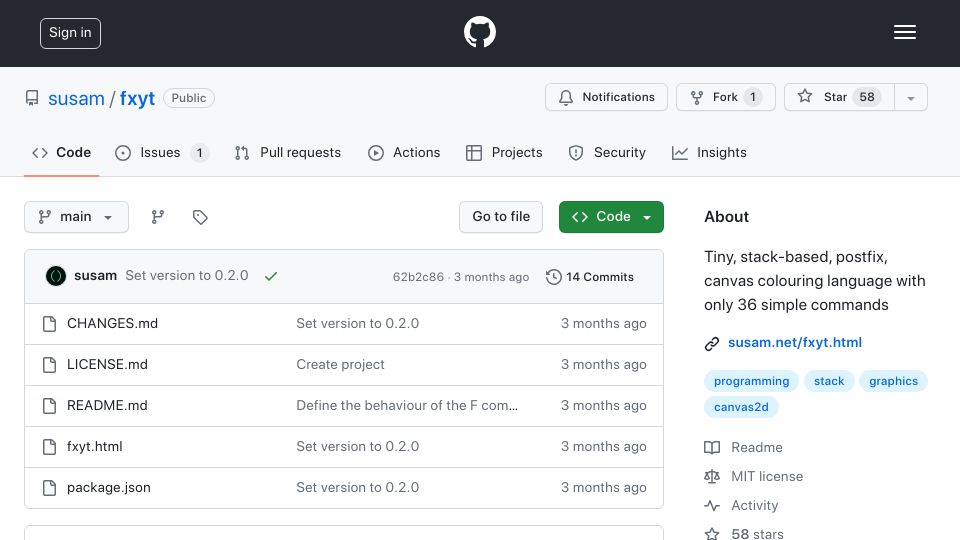Image resolution: width=960 pixels, height=540 pixels.
Task: Click the green check status icon
Action: (271, 276)
